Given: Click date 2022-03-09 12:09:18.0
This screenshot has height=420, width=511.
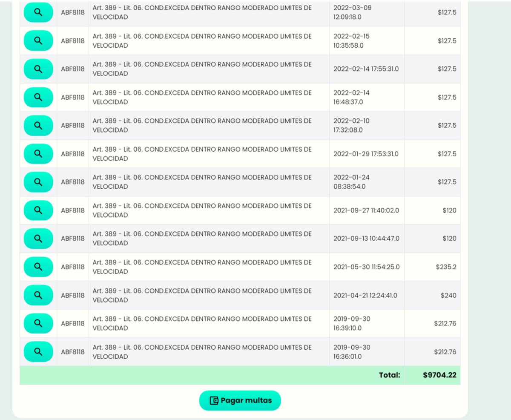Looking at the screenshot, I should pyautogui.click(x=352, y=12).
